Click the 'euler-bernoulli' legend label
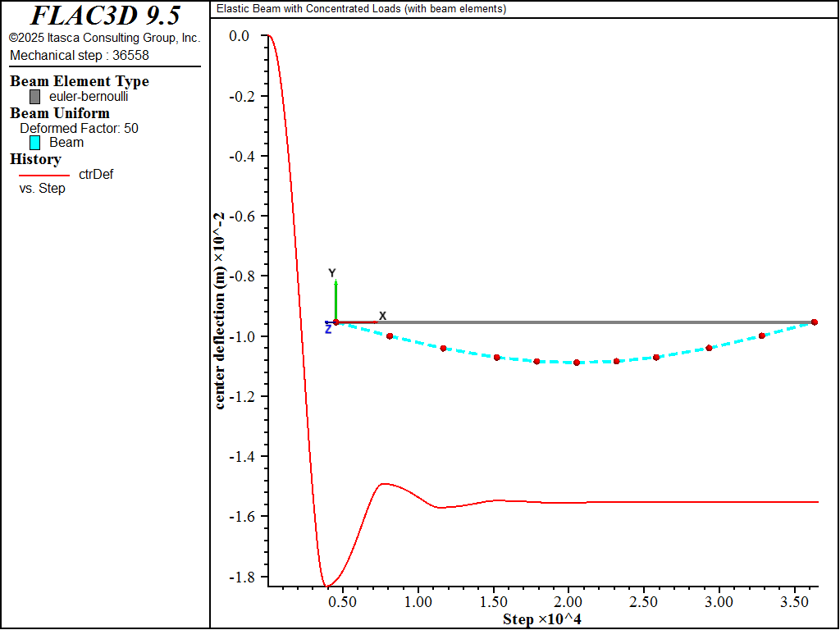The height and width of the screenshot is (630, 840). [89, 97]
